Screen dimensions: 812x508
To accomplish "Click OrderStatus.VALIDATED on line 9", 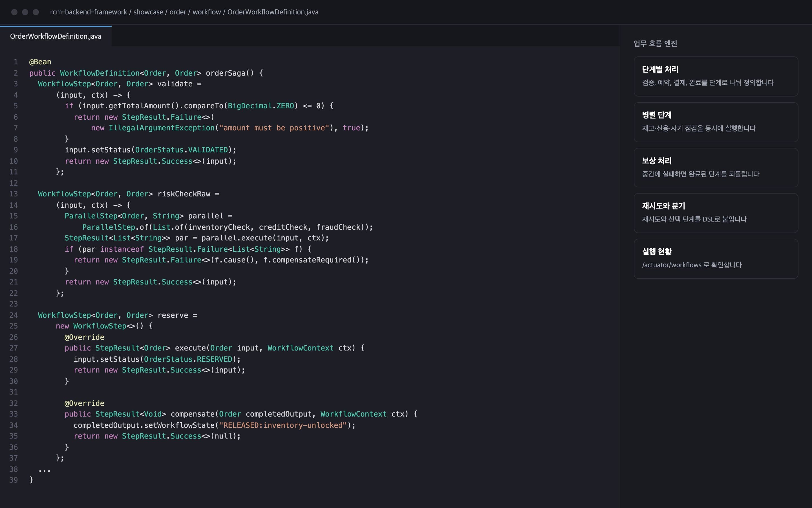I will coord(182,150).
